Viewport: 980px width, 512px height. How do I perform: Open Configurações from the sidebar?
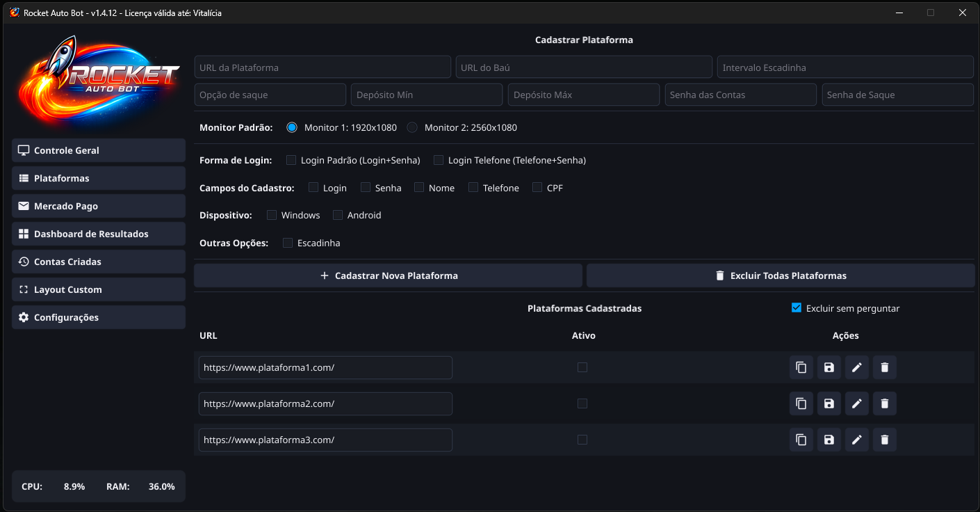(99, 317)
